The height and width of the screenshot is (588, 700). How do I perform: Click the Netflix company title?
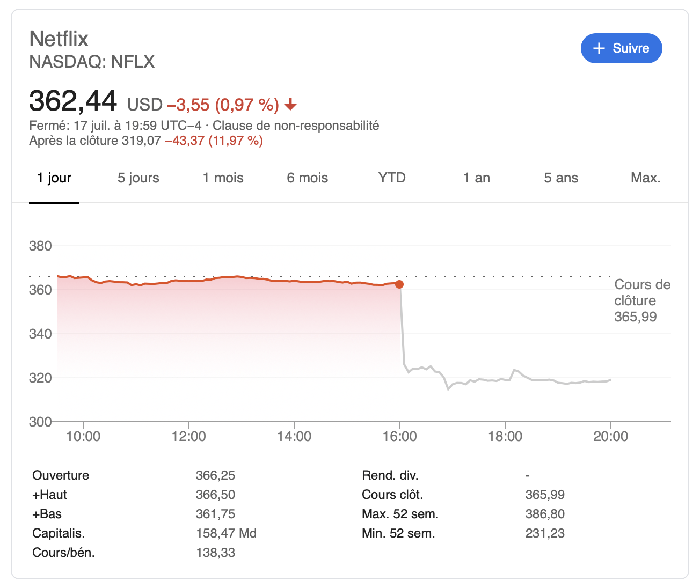[59, 39]
